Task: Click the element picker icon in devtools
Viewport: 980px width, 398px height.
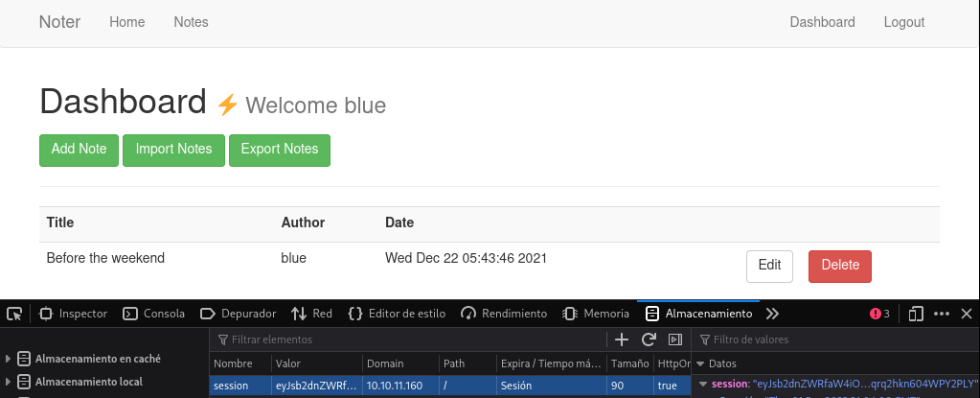Action: coord(13,314)
